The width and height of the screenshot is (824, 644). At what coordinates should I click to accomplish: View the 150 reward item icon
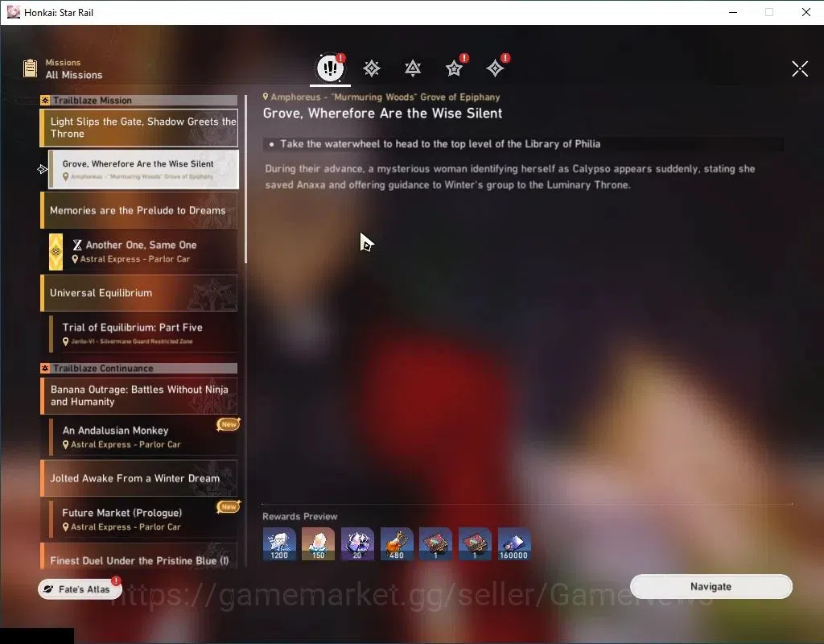(318, 543)
